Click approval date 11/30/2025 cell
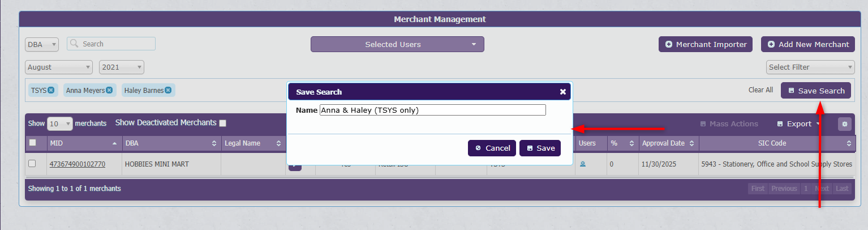The image size is (868, 230). 668,164
